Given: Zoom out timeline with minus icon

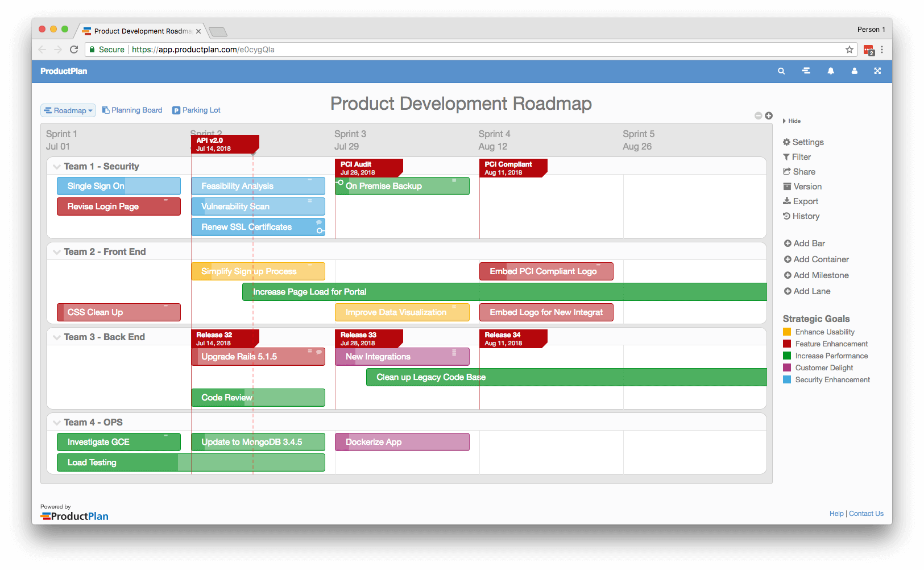Looking at the screenshot, I should pos(758,115).
